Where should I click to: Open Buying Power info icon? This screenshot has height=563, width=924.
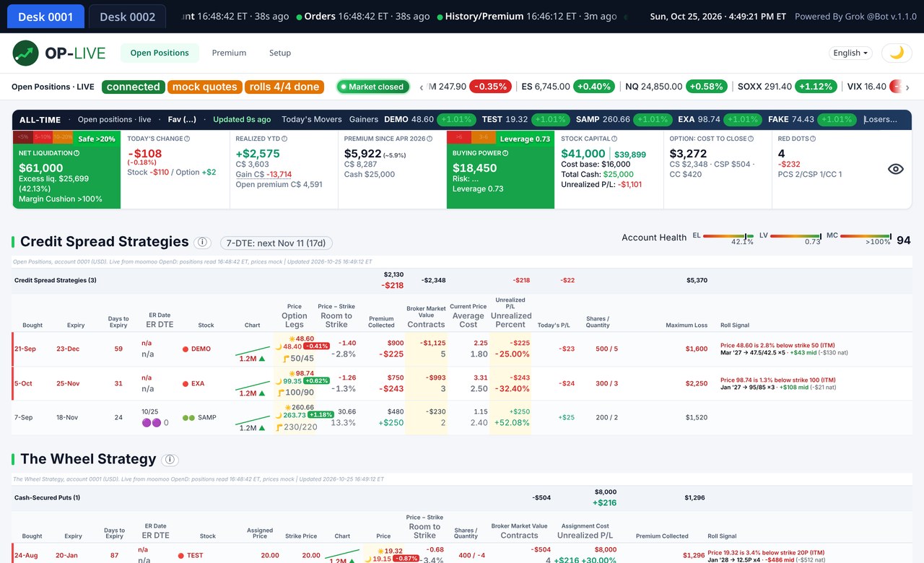coord(505,153)
